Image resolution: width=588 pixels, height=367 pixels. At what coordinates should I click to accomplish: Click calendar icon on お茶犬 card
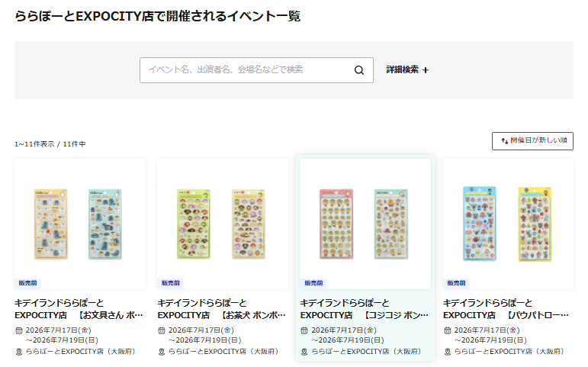(x=162, y=330)
